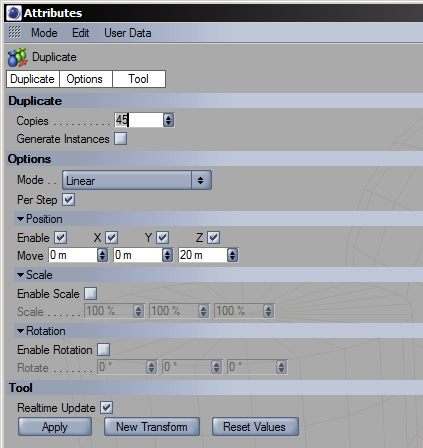Click the Move X value field
Screen dimensions: 423x448
click(73, 255)
